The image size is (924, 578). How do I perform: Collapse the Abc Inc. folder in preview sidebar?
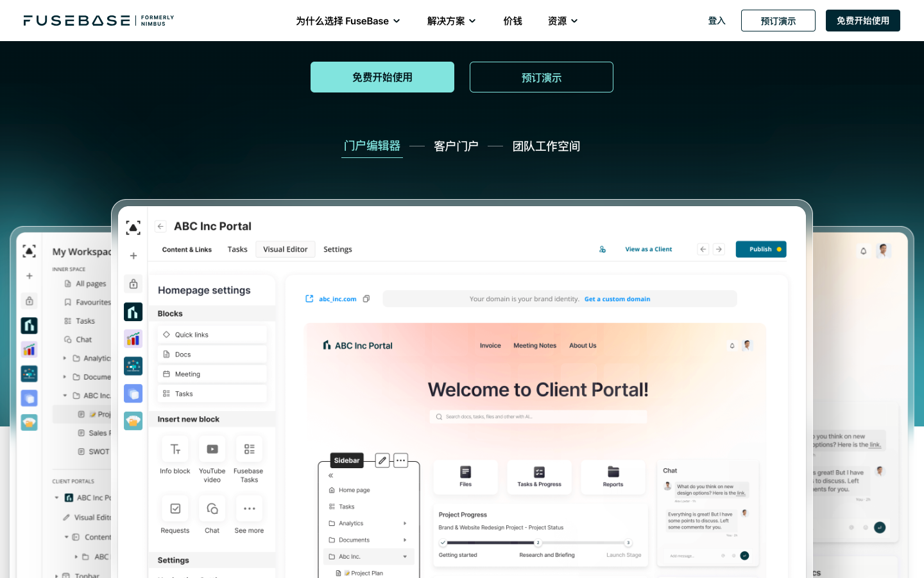tap(405, 557)
